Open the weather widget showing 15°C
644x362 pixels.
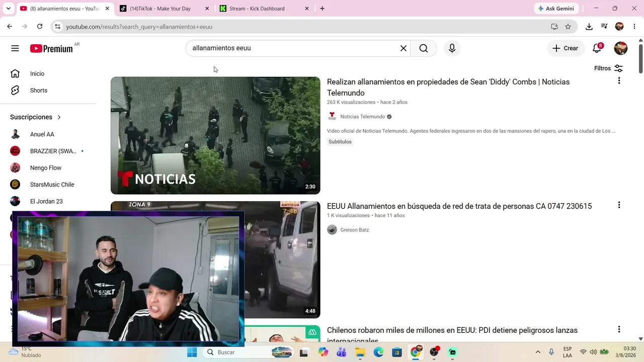24,352
